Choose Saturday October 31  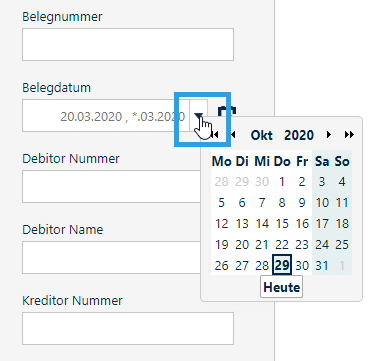pos(322,265)
